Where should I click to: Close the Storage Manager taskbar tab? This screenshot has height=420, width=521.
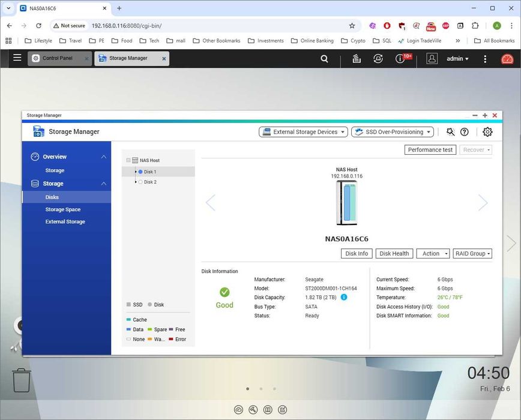click(x=164, y=59)
